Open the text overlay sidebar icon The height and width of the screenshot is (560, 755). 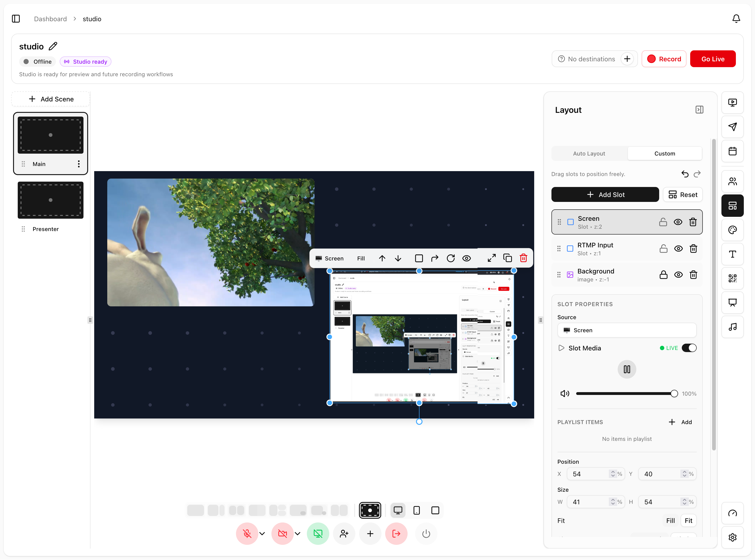click(x=732, y=254)
